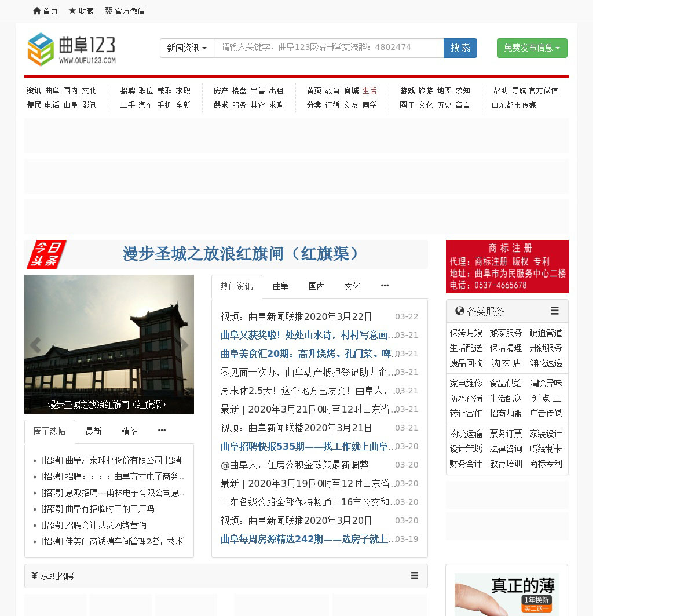Switch to the 国内 news tab

(317, 286)
